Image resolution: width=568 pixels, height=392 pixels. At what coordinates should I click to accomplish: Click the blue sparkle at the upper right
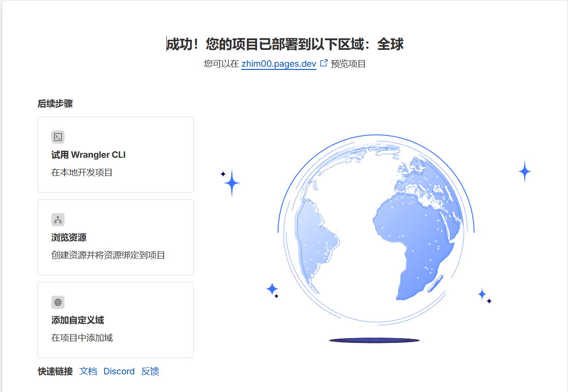525,171
